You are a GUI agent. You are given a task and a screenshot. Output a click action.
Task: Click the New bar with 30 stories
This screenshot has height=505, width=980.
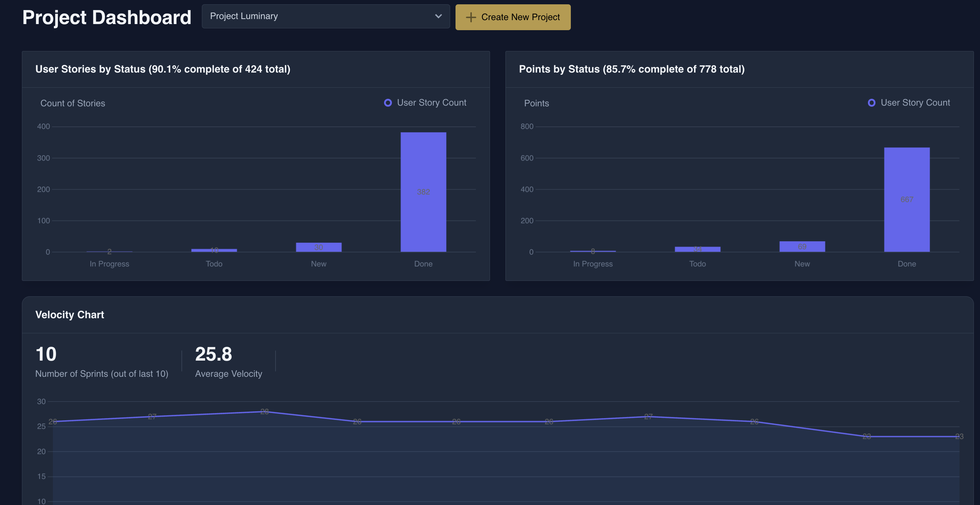[x=318, y=247]
